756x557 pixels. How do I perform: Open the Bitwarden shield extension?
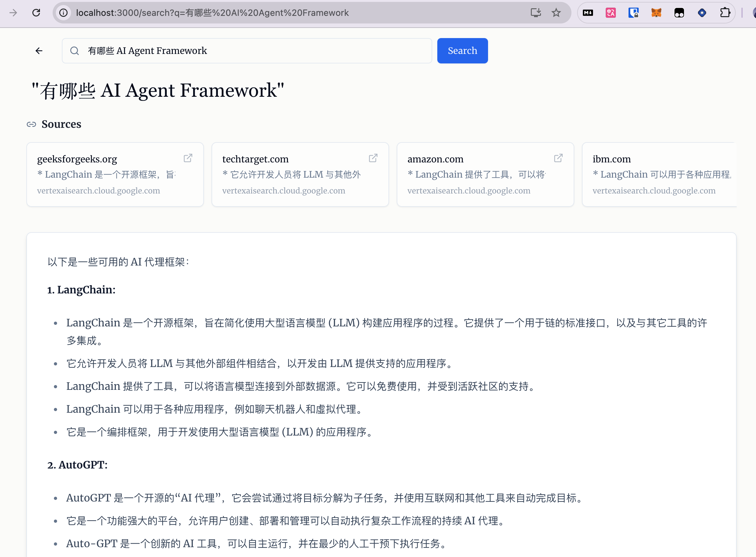point(634,13)
